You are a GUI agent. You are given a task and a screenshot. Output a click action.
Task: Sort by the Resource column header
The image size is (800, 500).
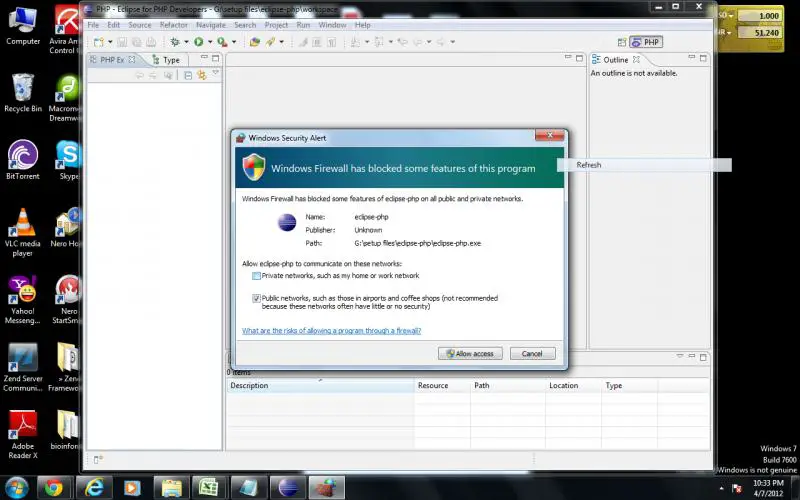[x=442, y=386]
